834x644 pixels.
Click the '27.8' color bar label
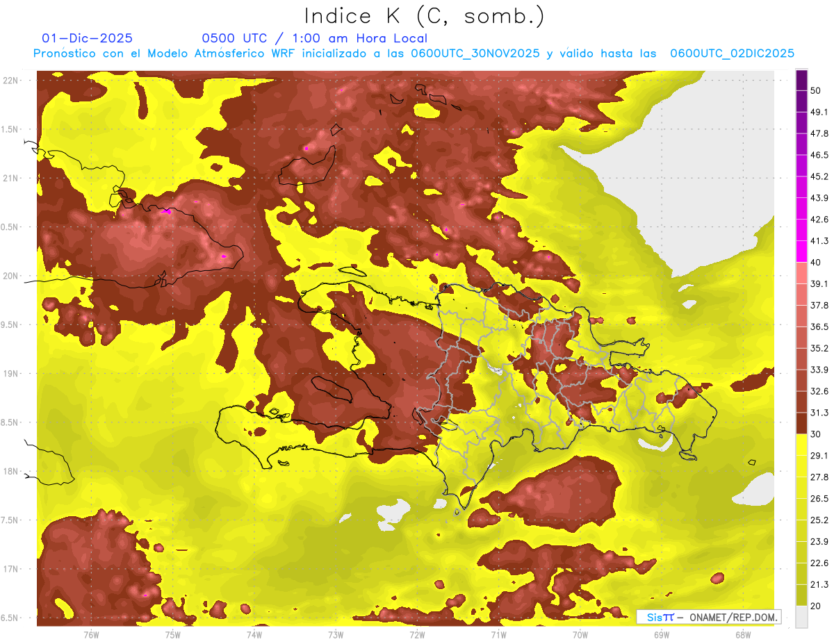click(x=819, y=477)
